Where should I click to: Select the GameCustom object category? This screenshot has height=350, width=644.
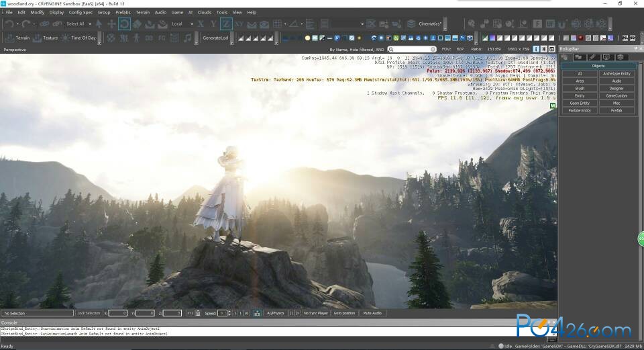coord(616,96)
